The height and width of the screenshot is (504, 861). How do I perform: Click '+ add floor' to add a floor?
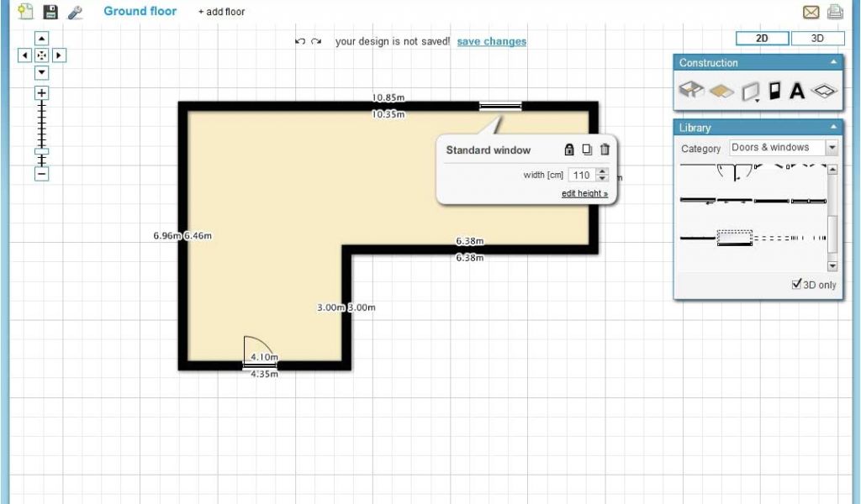[222, 13]
